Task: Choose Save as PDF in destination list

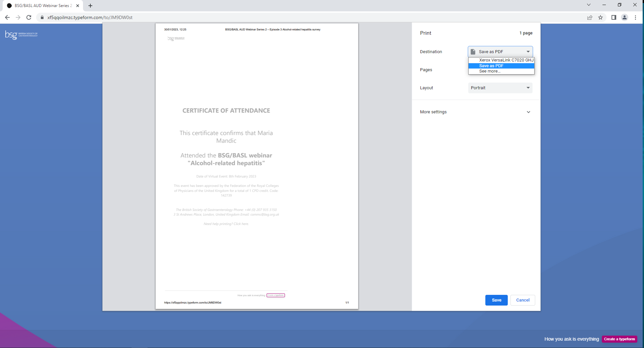Action: (501, 66)
